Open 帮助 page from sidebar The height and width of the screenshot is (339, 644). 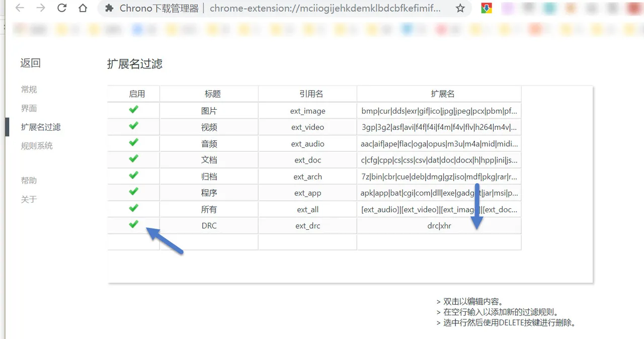tap(29, 181)
